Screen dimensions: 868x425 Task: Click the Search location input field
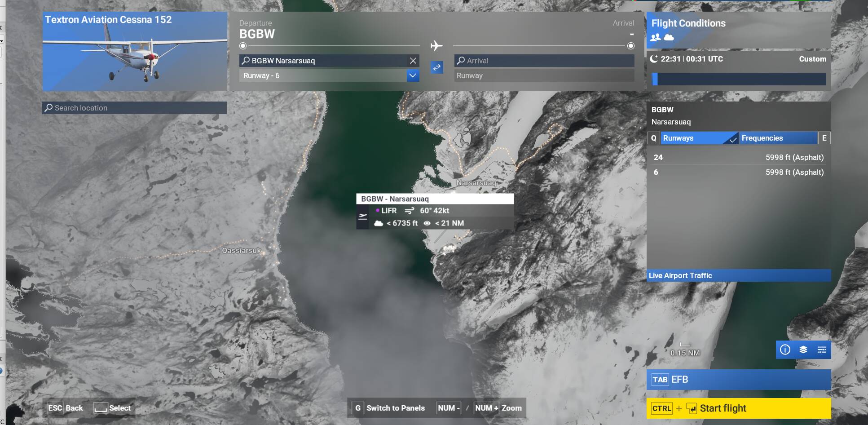(x=135, y=108)
